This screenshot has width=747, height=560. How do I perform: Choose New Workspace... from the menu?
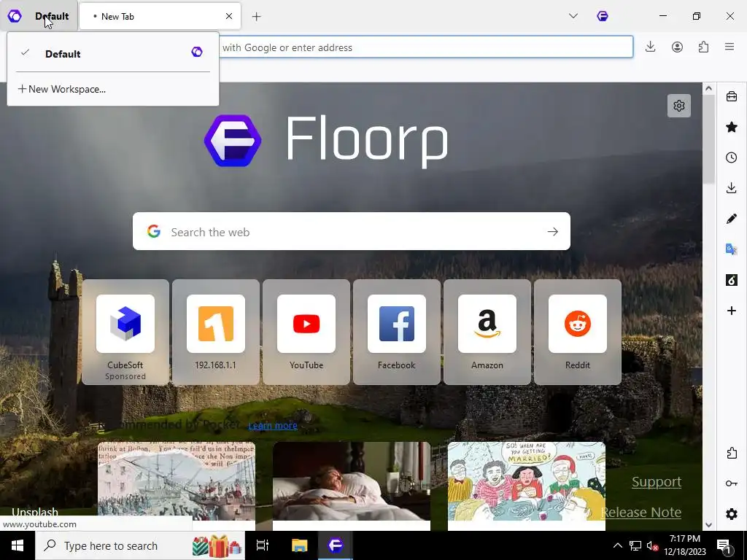[113, 89]
